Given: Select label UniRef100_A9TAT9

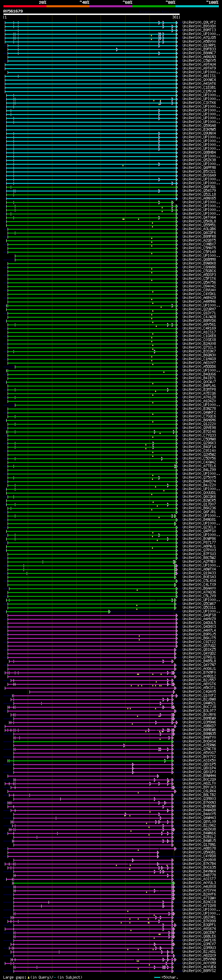Looking at the screenshot, I should (199, 68).
